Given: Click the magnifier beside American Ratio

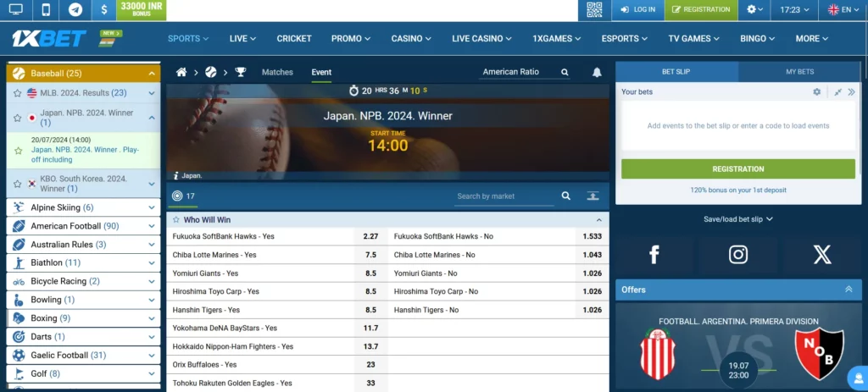Looking at the screenshot, I should tap(565, 72).
